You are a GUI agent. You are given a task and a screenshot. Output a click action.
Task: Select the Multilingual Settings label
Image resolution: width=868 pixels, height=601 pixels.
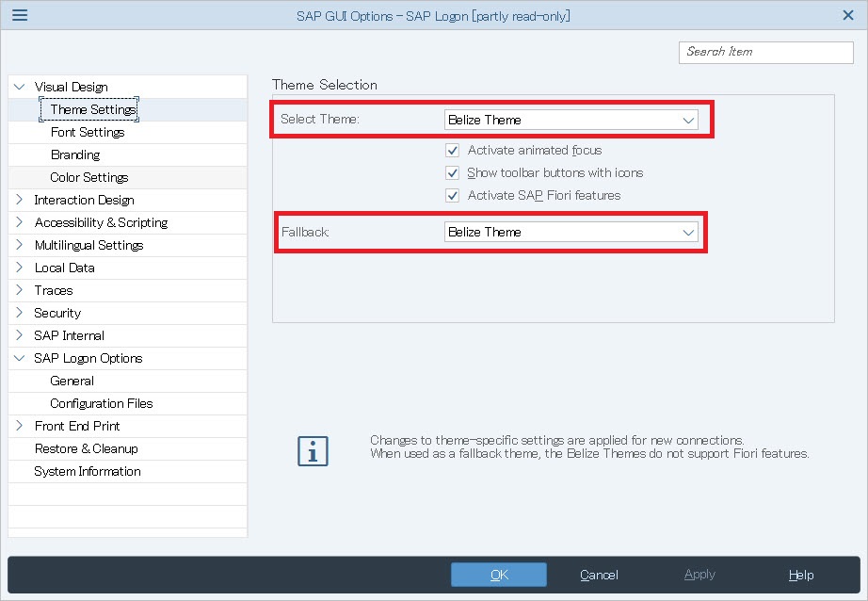click(89, 245)
